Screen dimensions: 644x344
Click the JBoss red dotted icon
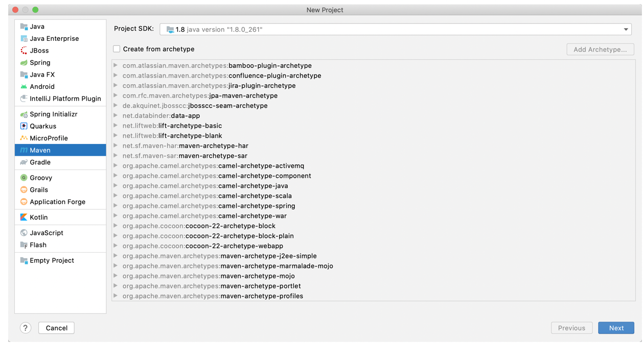[24, 51]
